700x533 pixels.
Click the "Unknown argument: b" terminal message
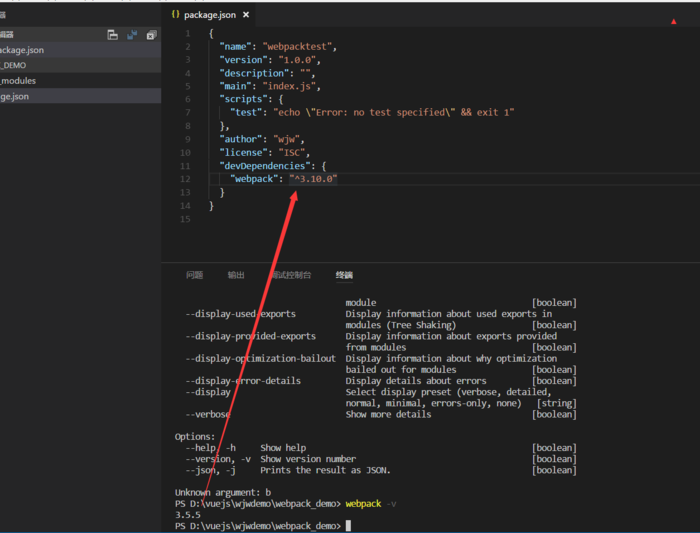pyautogui.click(x=223, y=492)
